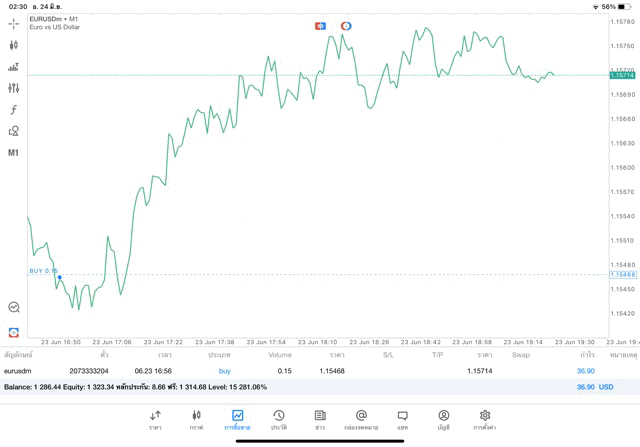The image size is (640, 447).
Task: Select the drawing objects shapes tool
Action: 14,131
